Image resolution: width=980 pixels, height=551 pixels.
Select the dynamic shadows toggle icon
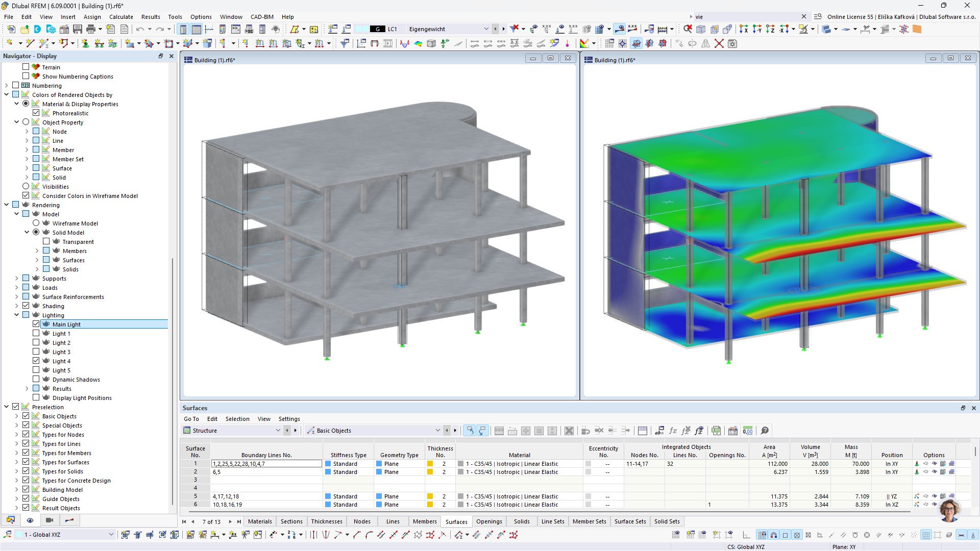coord(37,380)
